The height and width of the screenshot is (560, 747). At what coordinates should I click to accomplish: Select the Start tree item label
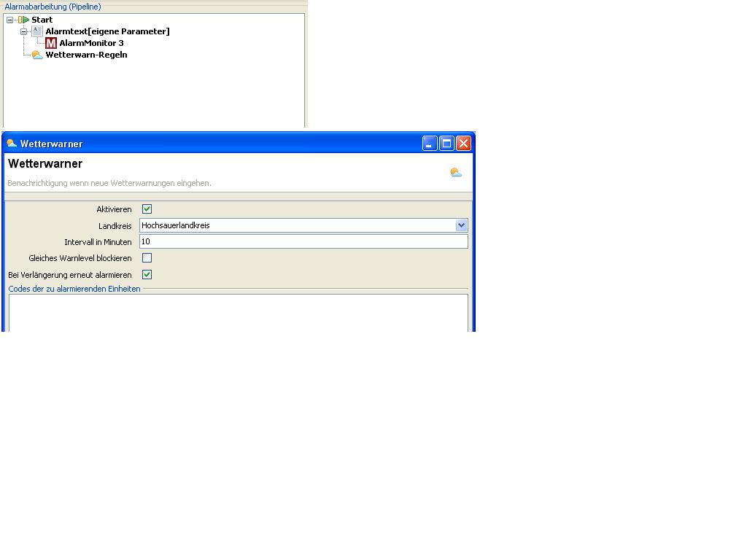(42, 20)
